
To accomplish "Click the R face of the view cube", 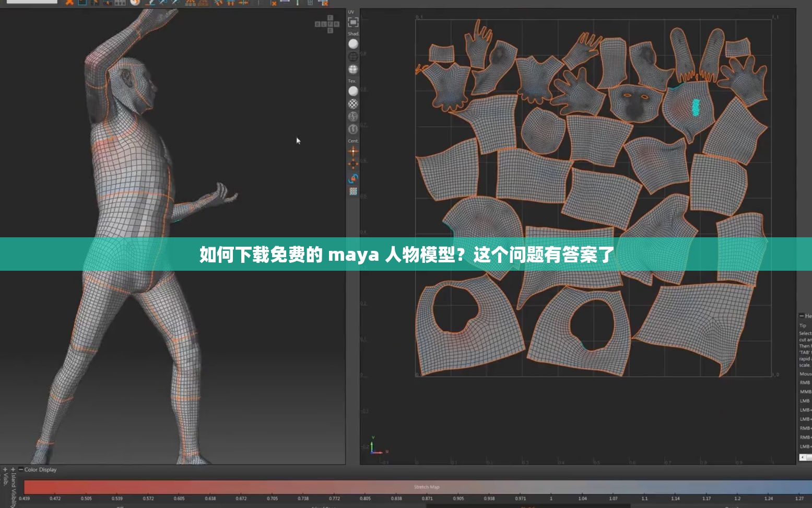I will 337,24.
